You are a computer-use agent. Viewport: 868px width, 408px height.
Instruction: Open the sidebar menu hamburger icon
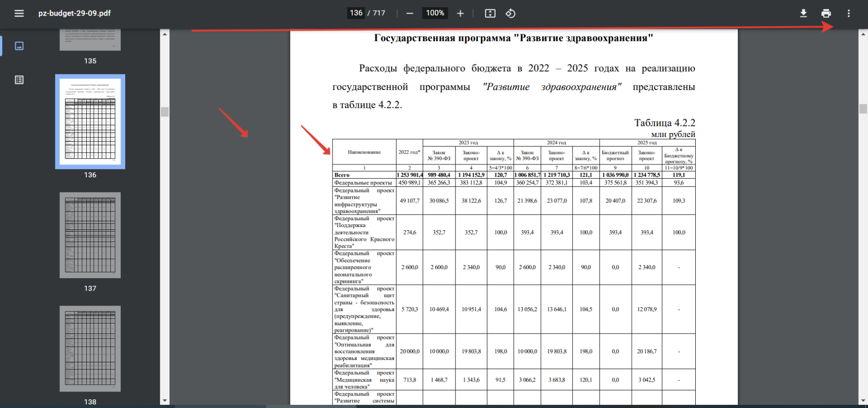pos(19,13)
